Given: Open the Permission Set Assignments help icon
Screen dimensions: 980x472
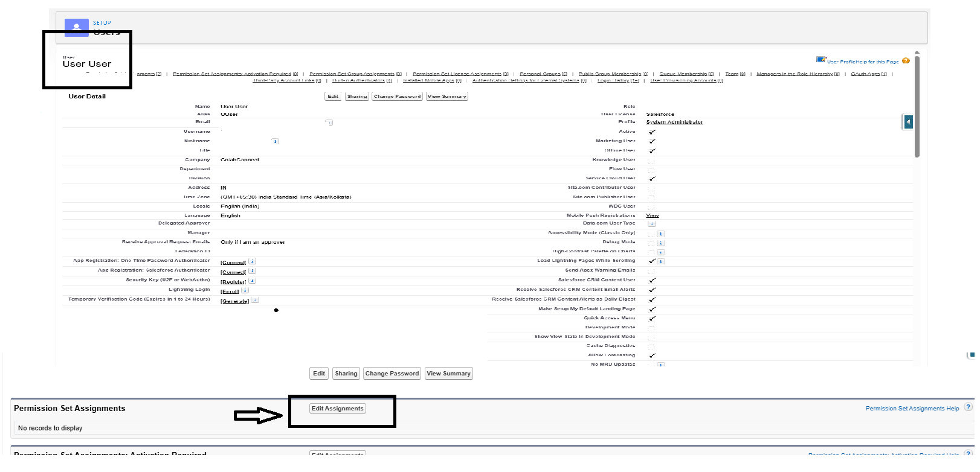Looking at the screenshot, I should point(968,407).
